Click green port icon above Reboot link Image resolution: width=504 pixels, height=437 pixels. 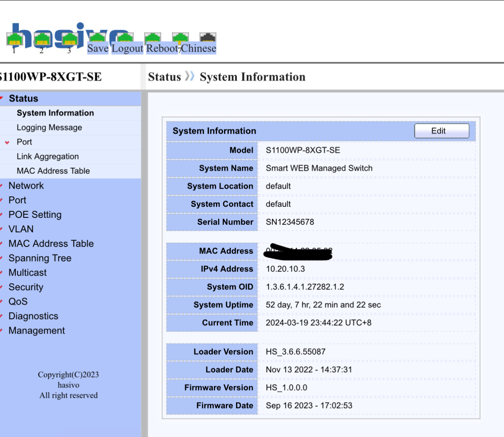[153, 37]
